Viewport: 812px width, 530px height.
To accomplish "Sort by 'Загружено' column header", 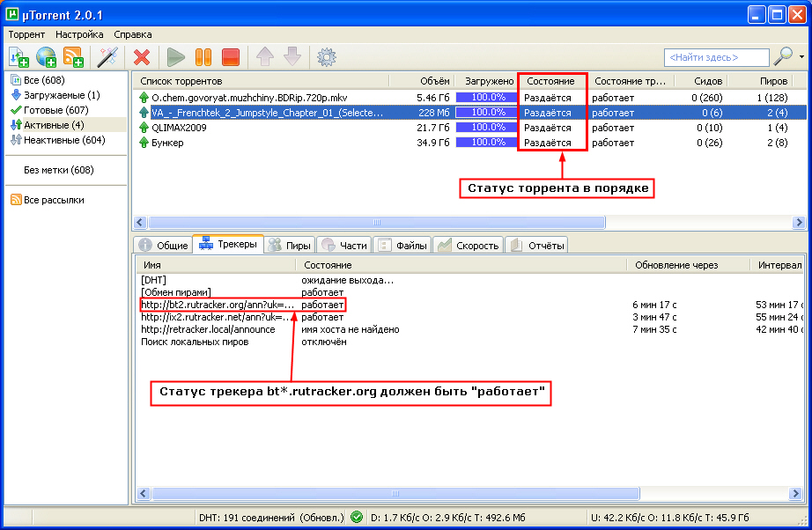I will coord(489,81).
